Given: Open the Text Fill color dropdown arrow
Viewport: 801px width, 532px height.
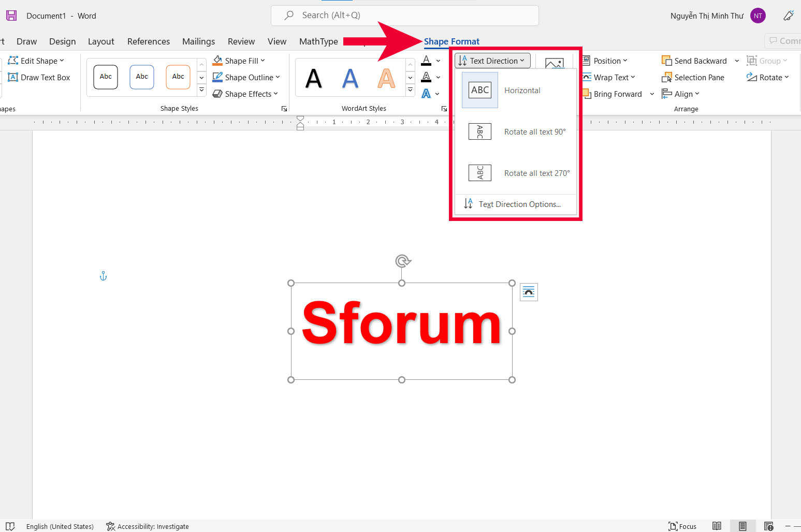Looking at the screenshot, I should pyautogui.click(x=438, y=61).
